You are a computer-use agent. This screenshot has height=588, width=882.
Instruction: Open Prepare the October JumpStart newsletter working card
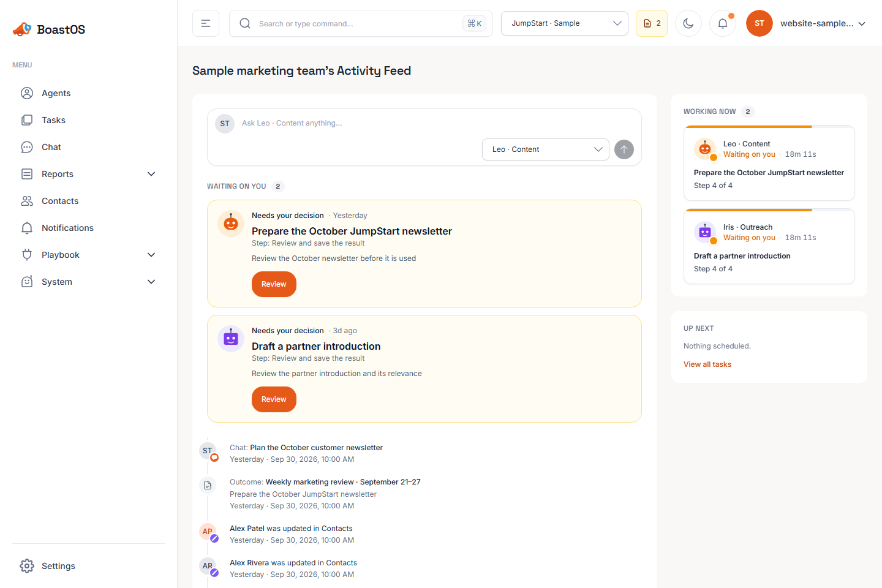tap(769, 164)
